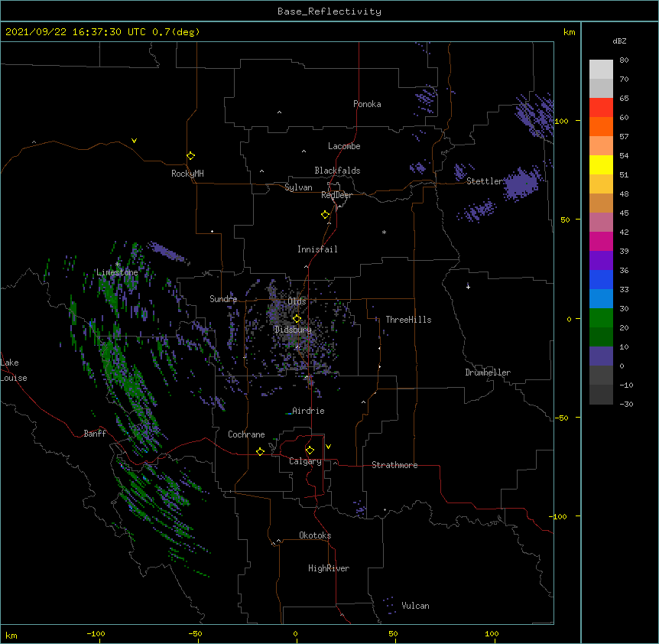
Task: Click the Limestone label
Action: point(117,272)
